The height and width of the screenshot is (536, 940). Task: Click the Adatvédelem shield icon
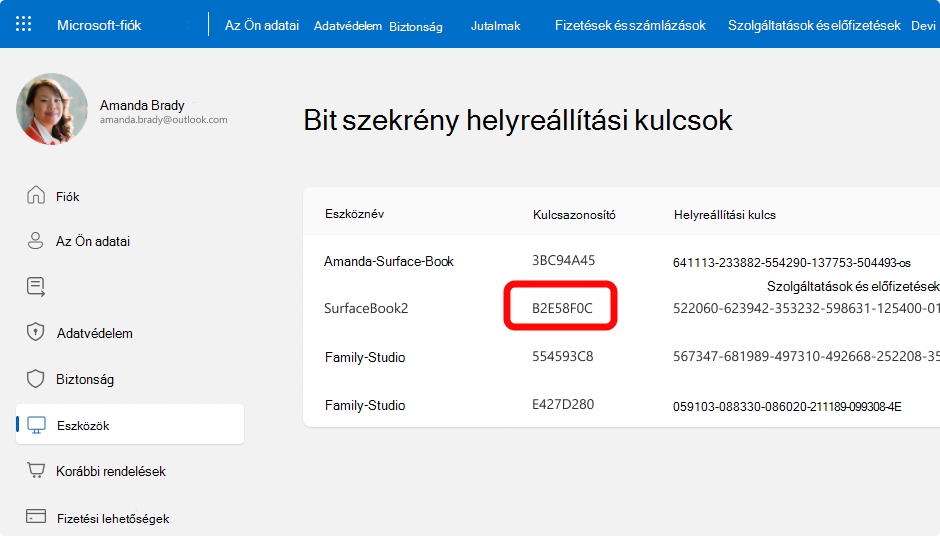tap(35, 332)
